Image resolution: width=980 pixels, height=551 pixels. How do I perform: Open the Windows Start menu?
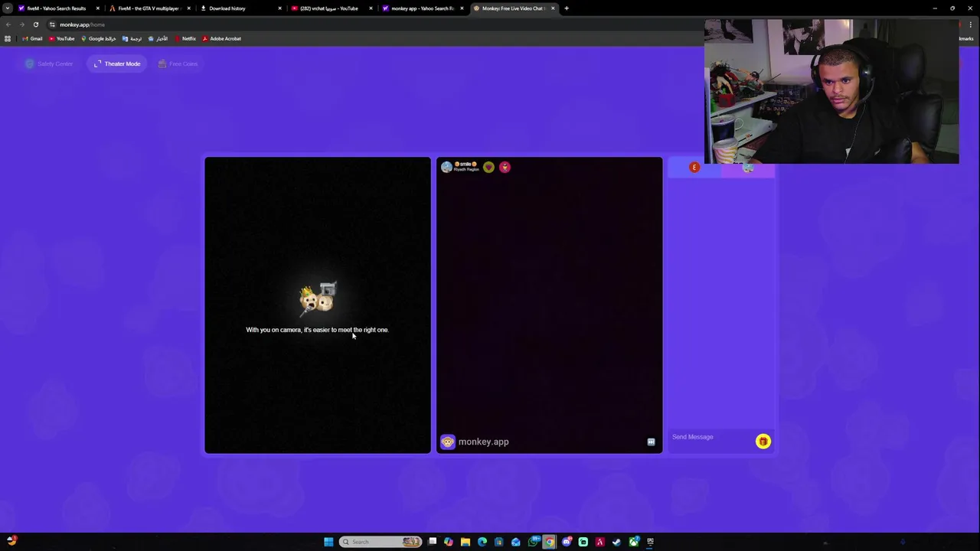328,542
